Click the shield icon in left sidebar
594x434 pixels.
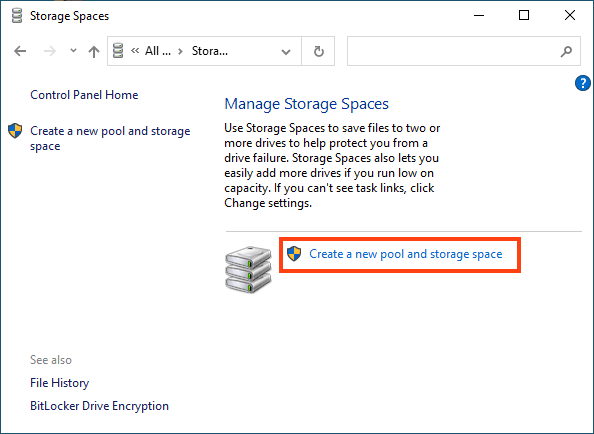click(x=15, y=131)
